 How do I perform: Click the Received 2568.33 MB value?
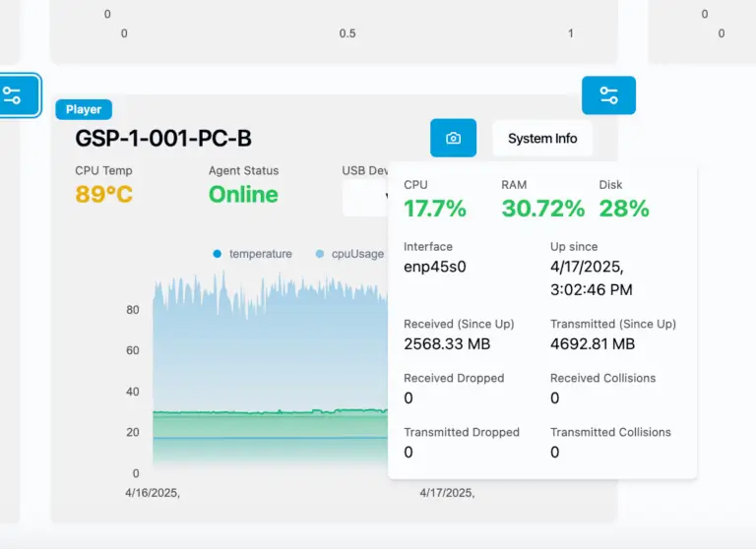(x=447, y=343)
